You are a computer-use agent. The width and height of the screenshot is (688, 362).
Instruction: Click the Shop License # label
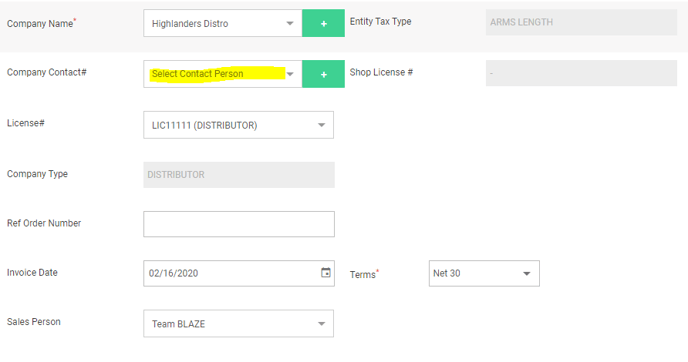[381, 72]
